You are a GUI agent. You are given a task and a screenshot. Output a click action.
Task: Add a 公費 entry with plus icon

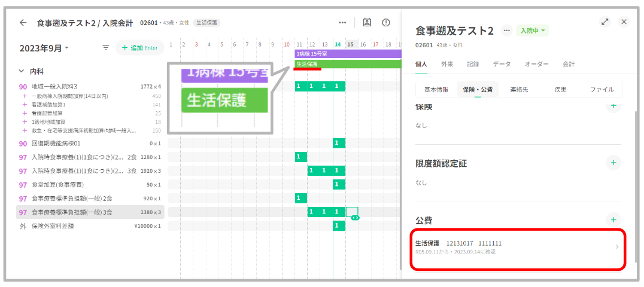click(613, 219)
